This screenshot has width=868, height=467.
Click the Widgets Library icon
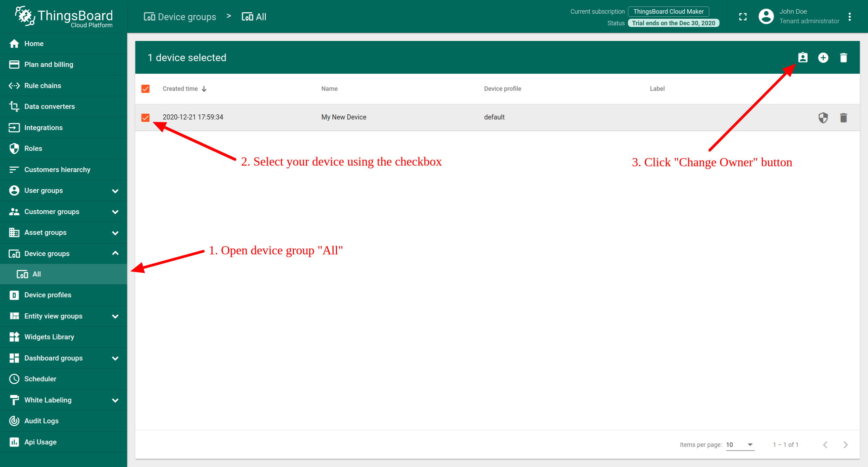(14, 337)
